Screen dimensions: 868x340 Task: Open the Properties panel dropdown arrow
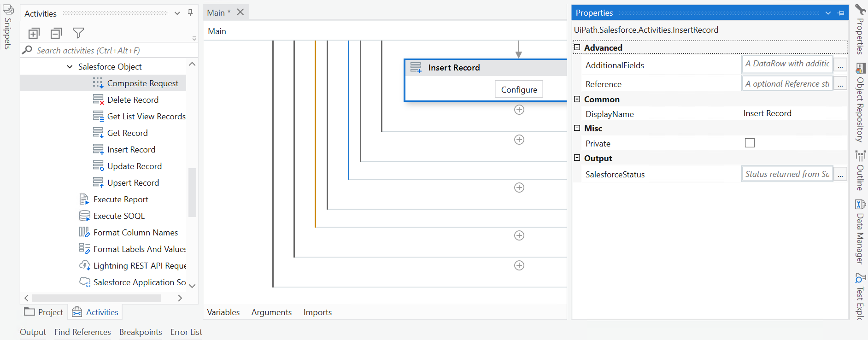828,13
